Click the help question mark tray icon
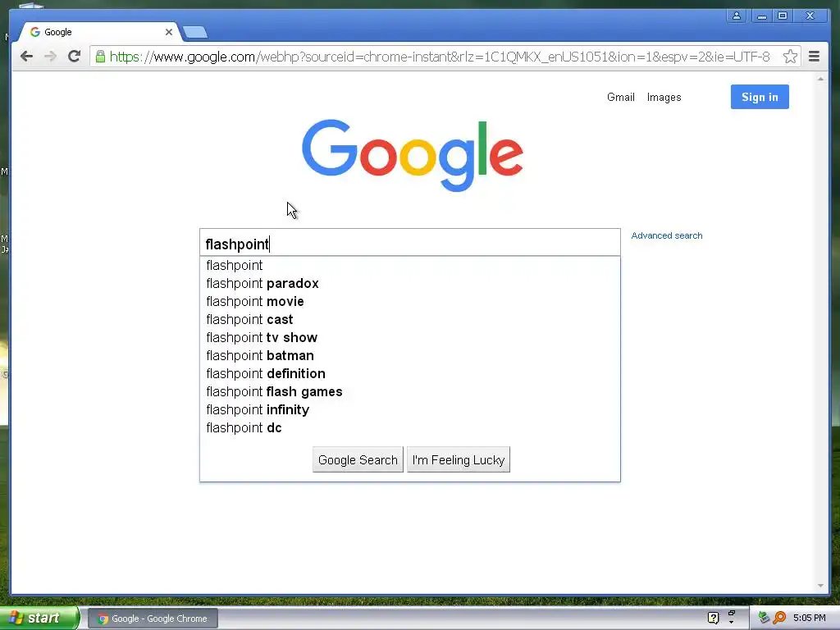840x630 pixels. click(713, 619)
